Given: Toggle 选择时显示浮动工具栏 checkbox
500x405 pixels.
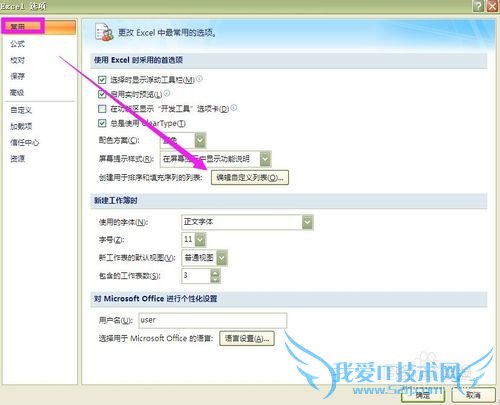Looking at the screenshot, I should point(102,80).
